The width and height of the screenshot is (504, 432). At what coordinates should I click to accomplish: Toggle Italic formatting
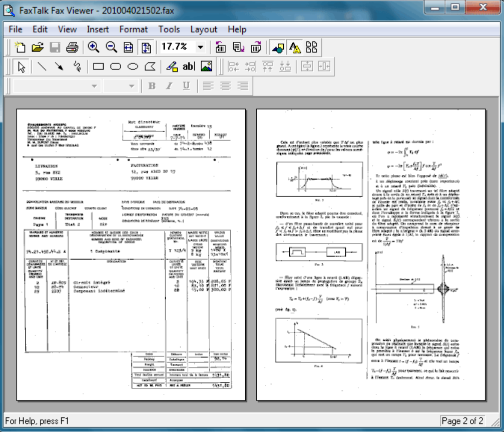[169, 86]
